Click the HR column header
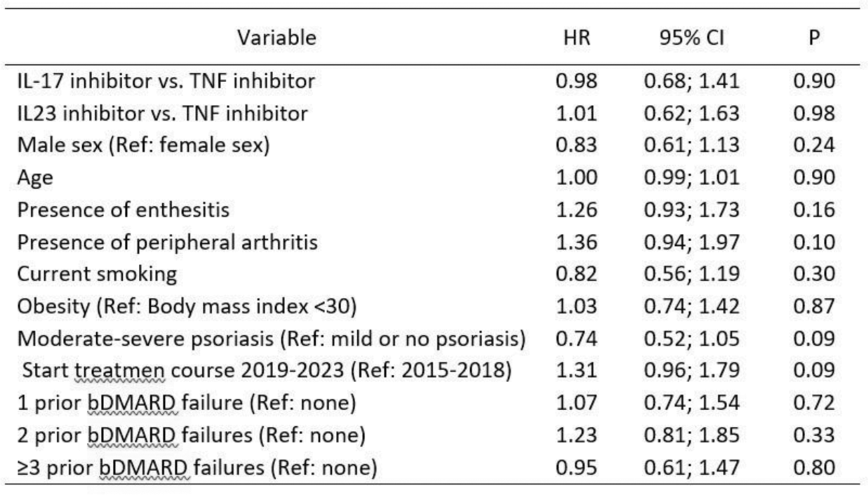 click(577, 38)
